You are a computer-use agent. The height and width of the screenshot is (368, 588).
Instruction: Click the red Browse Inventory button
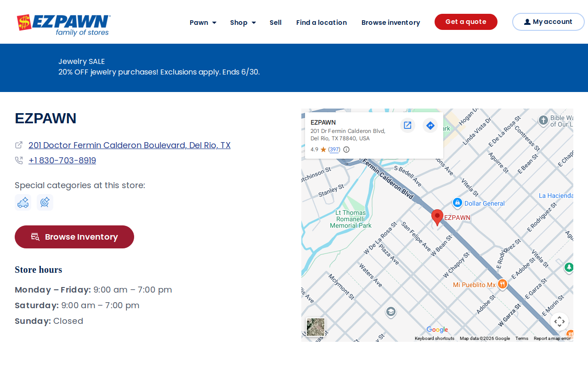(x=74, y=237)
